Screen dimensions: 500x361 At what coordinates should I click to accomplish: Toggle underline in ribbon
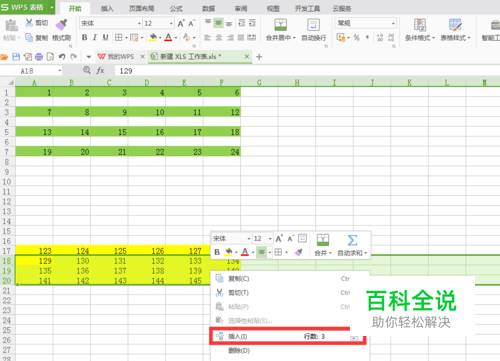106,38
